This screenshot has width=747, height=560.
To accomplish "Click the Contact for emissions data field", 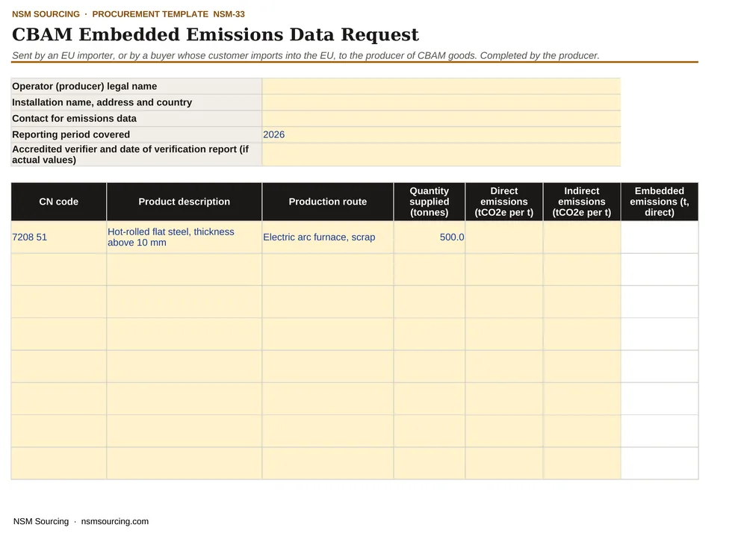I will coord(441,119).
